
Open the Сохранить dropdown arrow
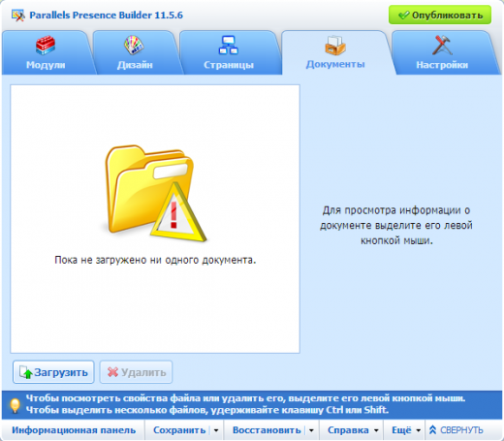coord(216,430)
